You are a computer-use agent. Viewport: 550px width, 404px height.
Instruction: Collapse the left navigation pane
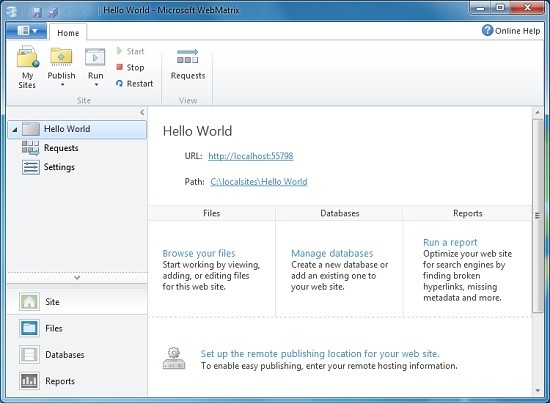tap(142, 112)
